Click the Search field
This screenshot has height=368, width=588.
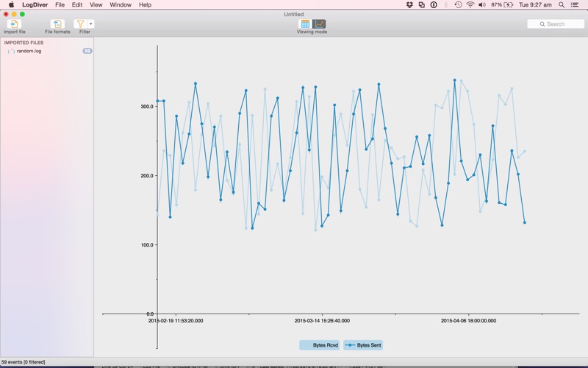point(556,24)
